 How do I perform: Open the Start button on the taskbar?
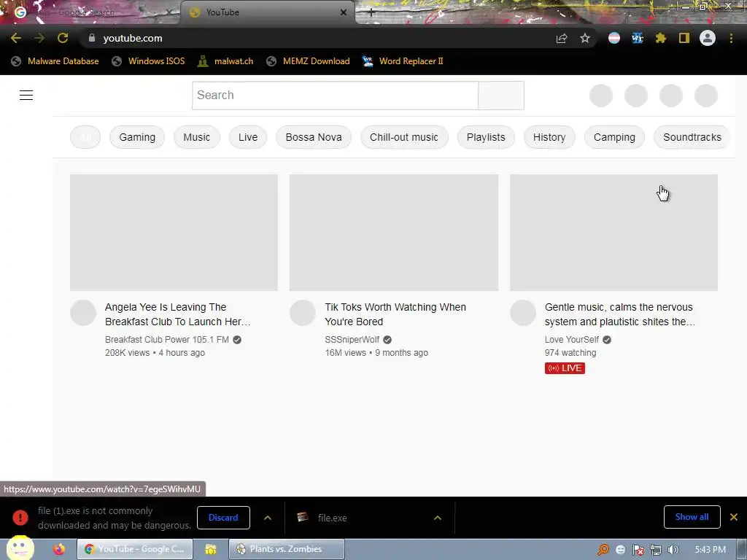(20, 548)
